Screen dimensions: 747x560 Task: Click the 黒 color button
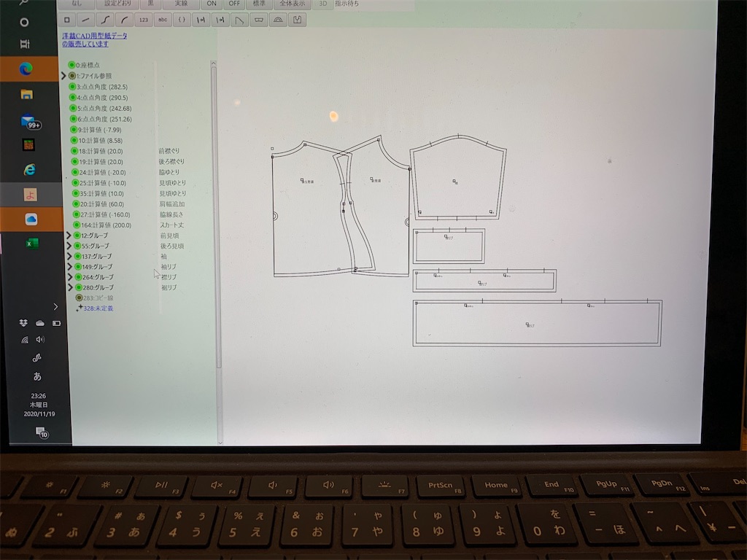pos(150,4)
